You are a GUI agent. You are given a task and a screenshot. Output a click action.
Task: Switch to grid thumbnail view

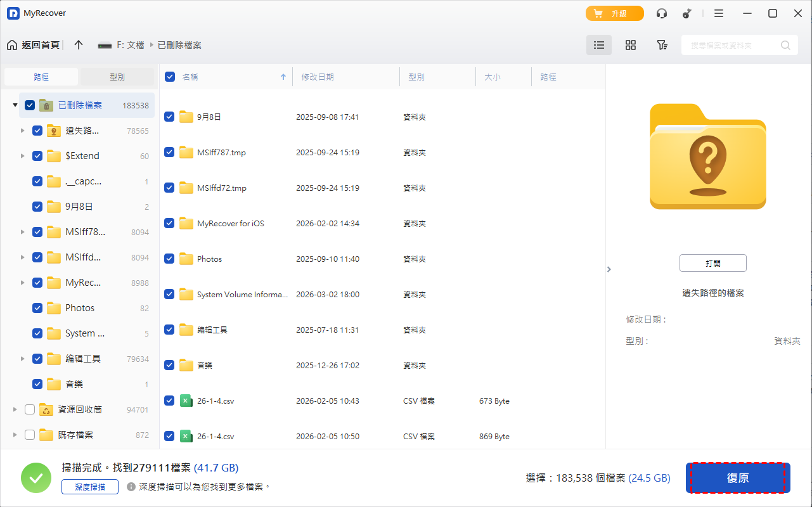pyautogui.click(x=630, y=45)
